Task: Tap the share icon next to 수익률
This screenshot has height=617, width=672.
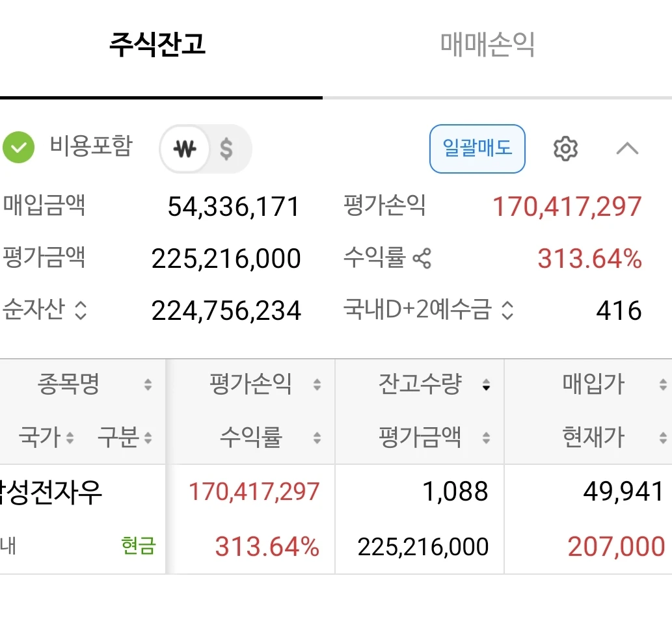Action: tap(422, 258)
